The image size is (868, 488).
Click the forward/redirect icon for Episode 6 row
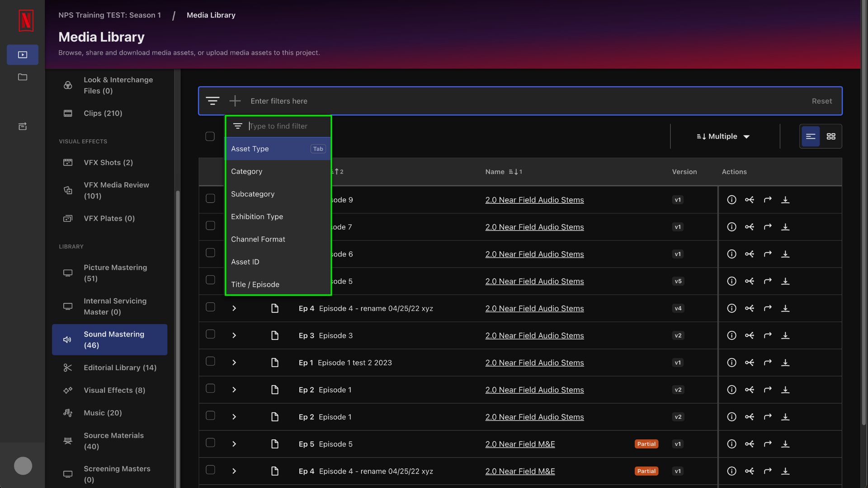click(x=768, y=254)
